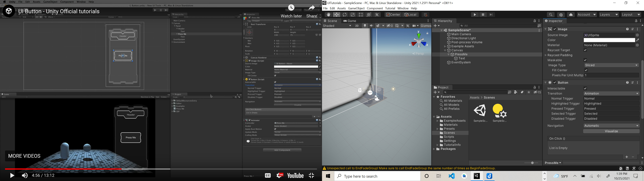Enable the 2D scene view mode
Viewport: 644px width, 181px height.
pos(357,25)
